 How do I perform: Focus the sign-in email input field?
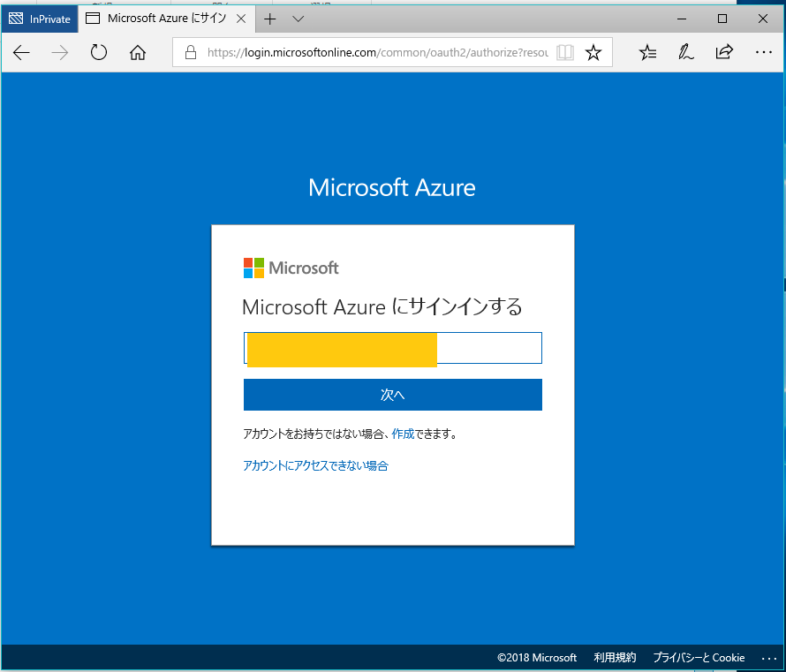tap(392, 348)
